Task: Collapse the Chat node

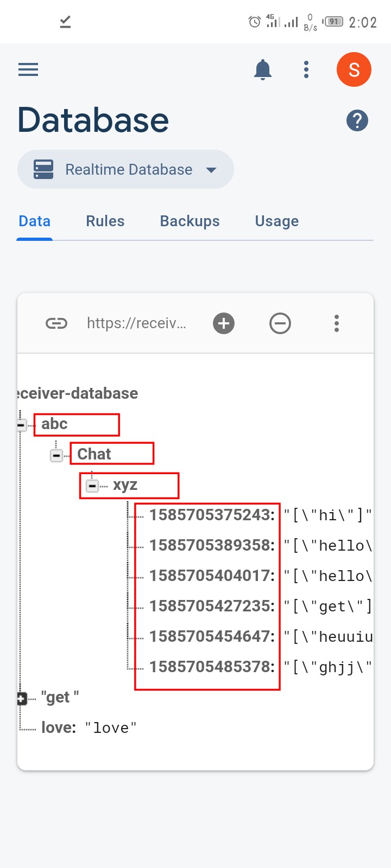Action: click(56, 455)
